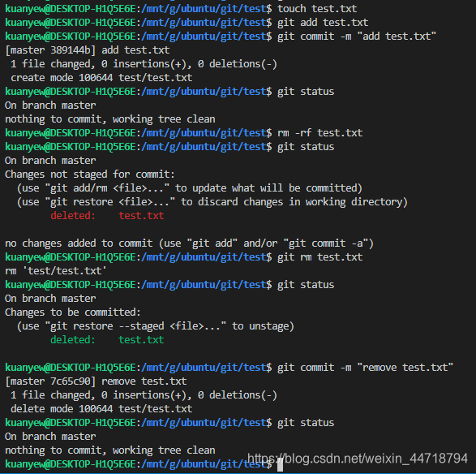Click the "git status" command after "rm -rf test.txt"

306,147
